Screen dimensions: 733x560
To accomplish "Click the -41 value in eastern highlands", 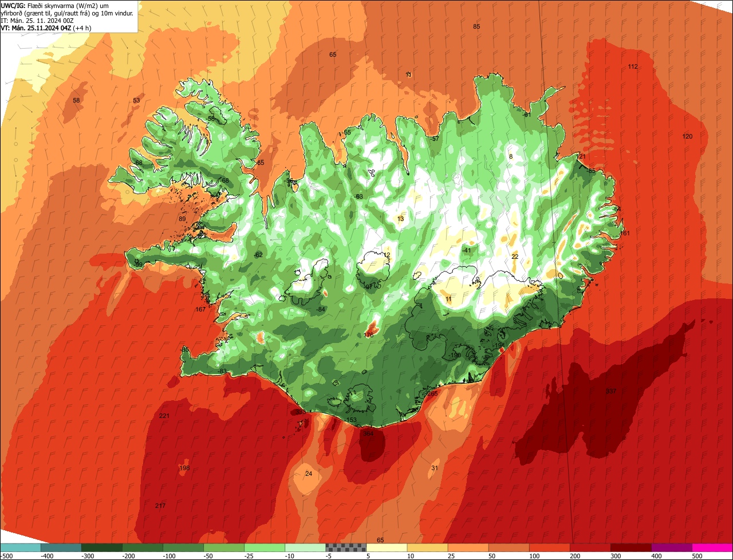I will [467, 250].
